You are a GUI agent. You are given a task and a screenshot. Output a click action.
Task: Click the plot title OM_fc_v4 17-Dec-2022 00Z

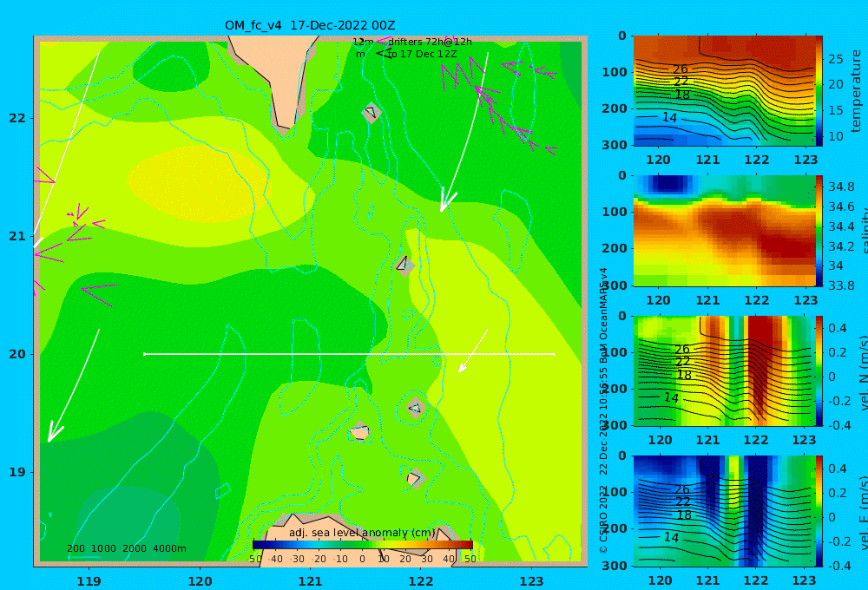tap(310, 25)
